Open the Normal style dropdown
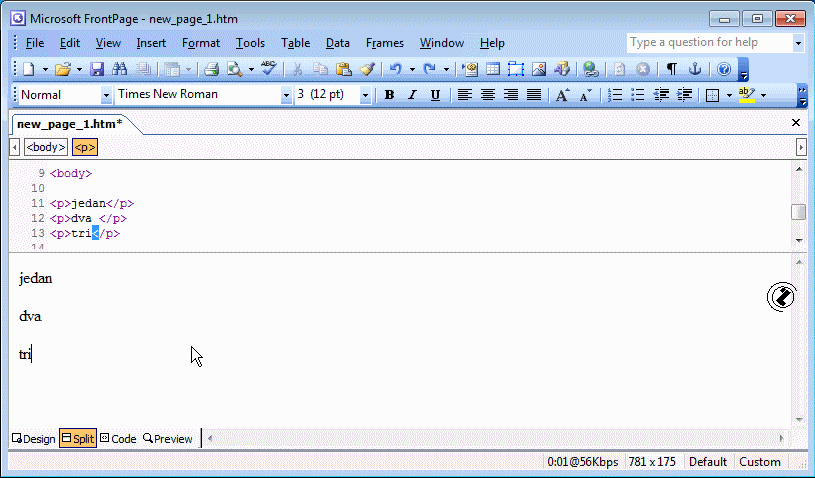The width and height of the screenshot is (815, 478). (x=106, y=95)
